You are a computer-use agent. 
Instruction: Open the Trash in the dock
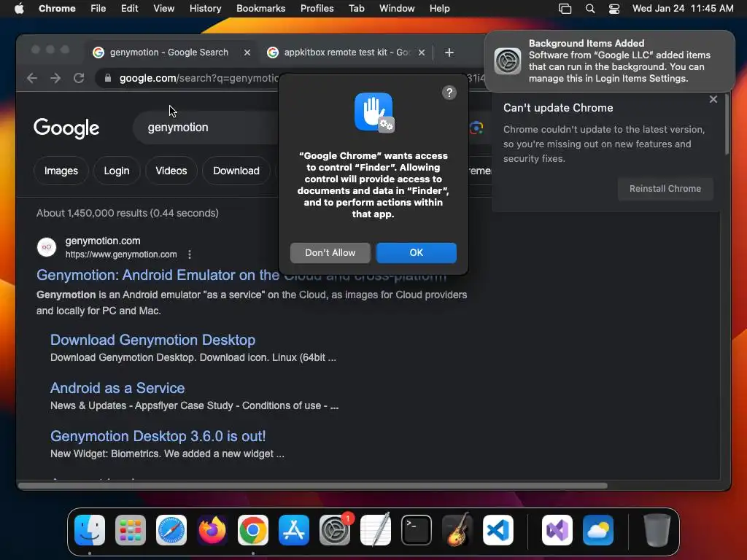pos(657,530)
